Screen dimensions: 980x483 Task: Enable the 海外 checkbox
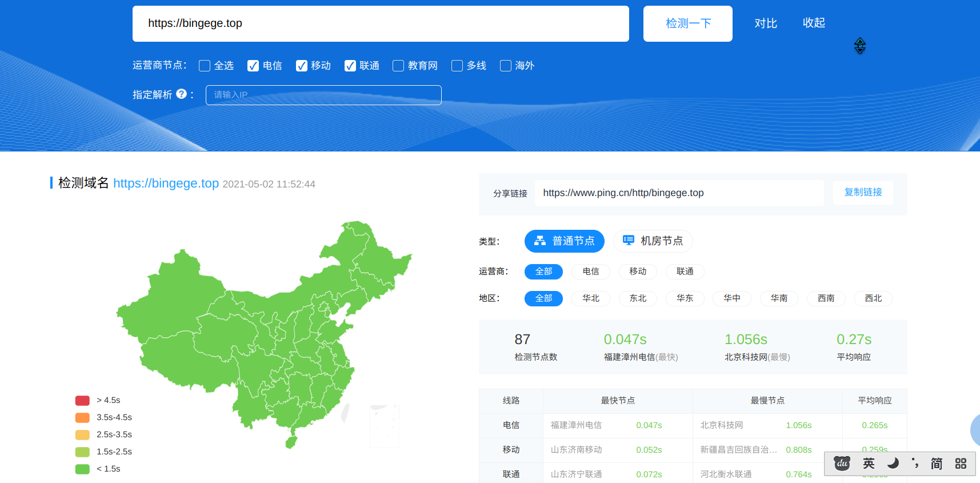tap(506, 66)
